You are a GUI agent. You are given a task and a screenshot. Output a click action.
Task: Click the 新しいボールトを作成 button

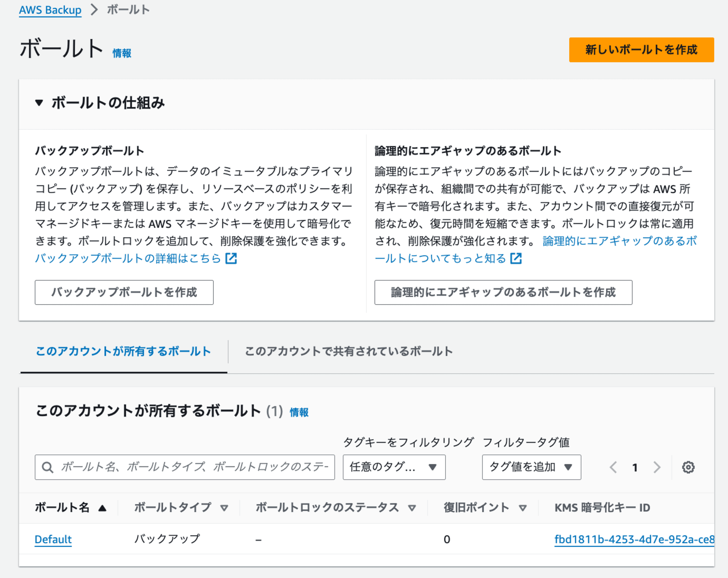pyautogui.click(x=641, y=50)
